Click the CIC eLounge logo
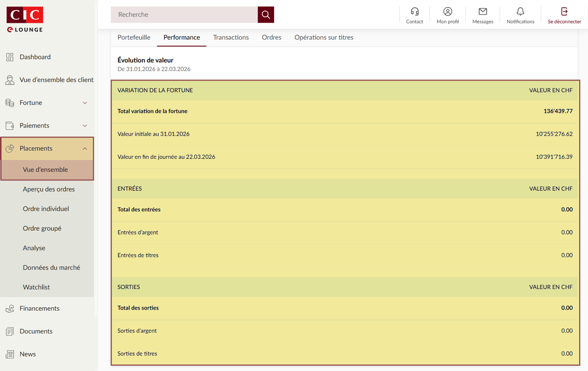The image size is (588, 371). 25,19
